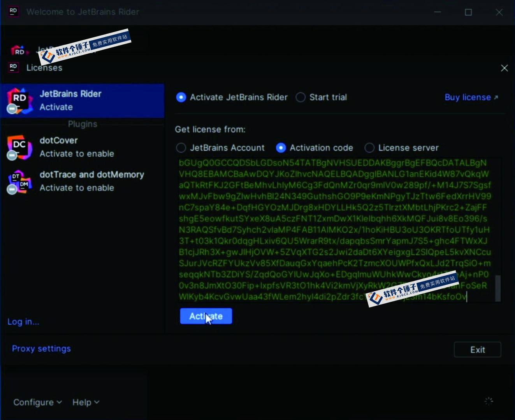Open the Buy license link
Viewport: 515px width, 420px height.
[x=471, y=97]
